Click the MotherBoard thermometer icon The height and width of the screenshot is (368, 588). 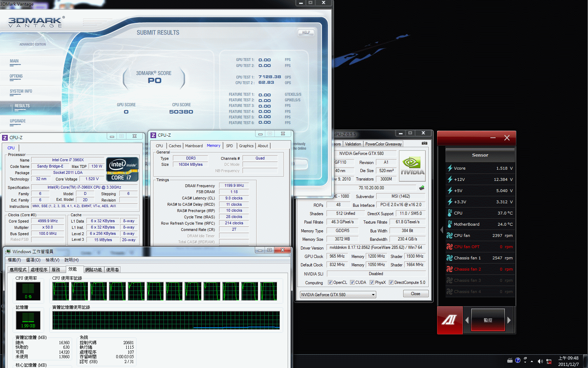pos(450,224)
